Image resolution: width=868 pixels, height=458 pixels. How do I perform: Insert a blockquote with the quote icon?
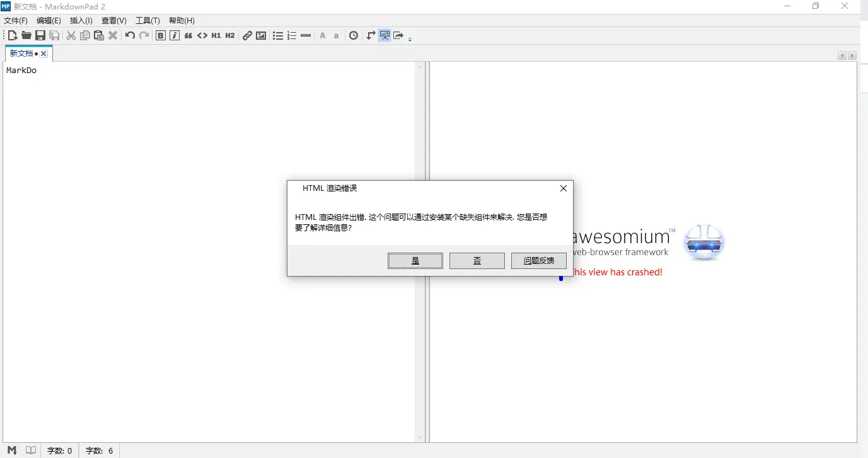[x=188, y=35]
